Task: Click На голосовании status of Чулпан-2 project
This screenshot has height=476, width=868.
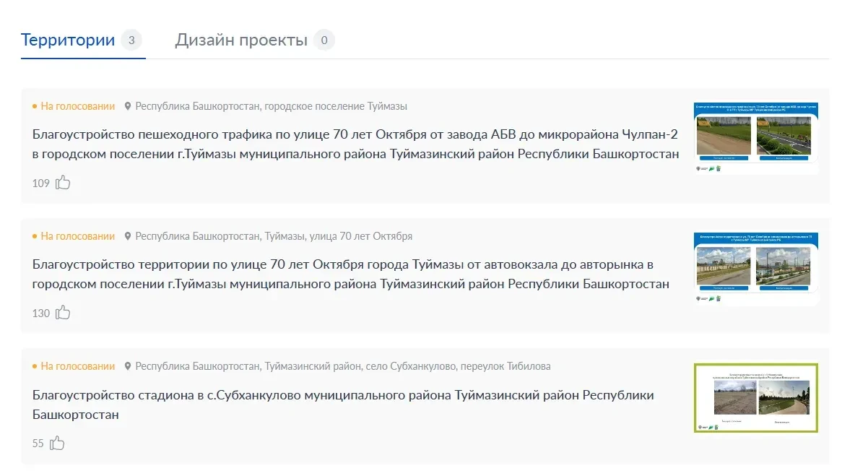Action: (x=74, y=106)
